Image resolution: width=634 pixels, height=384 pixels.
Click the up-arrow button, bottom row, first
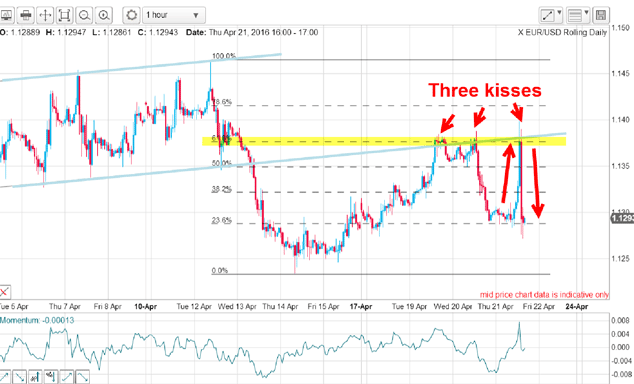(x=4, y=377)
